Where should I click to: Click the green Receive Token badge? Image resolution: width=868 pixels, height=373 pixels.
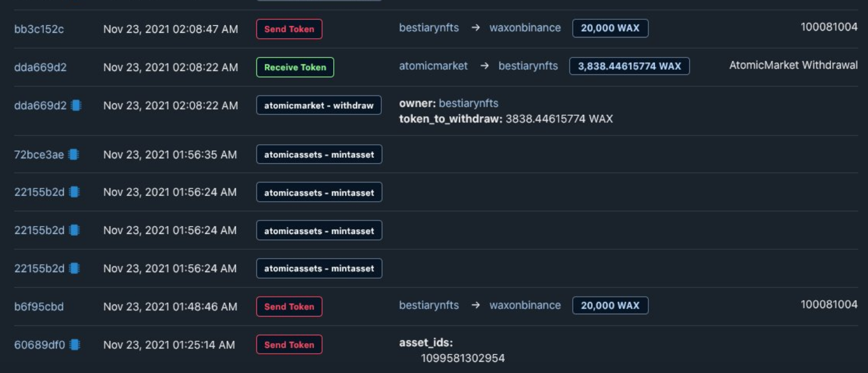tap(295, 67)
